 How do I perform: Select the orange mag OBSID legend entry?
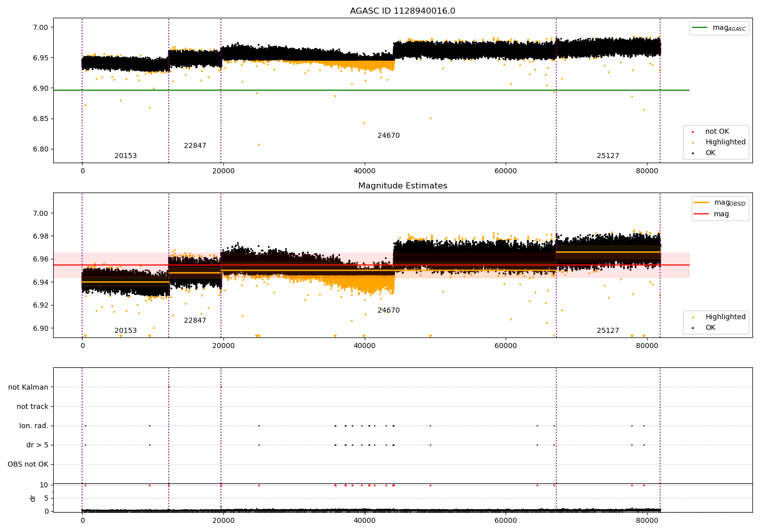pos(719,203)
